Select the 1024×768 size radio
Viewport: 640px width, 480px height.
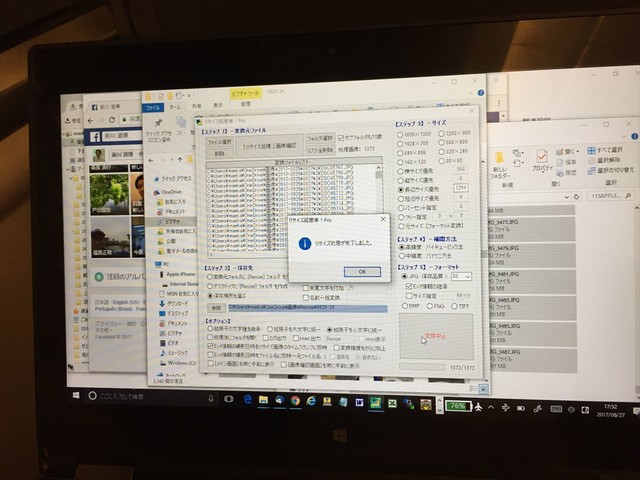(400, 144)
